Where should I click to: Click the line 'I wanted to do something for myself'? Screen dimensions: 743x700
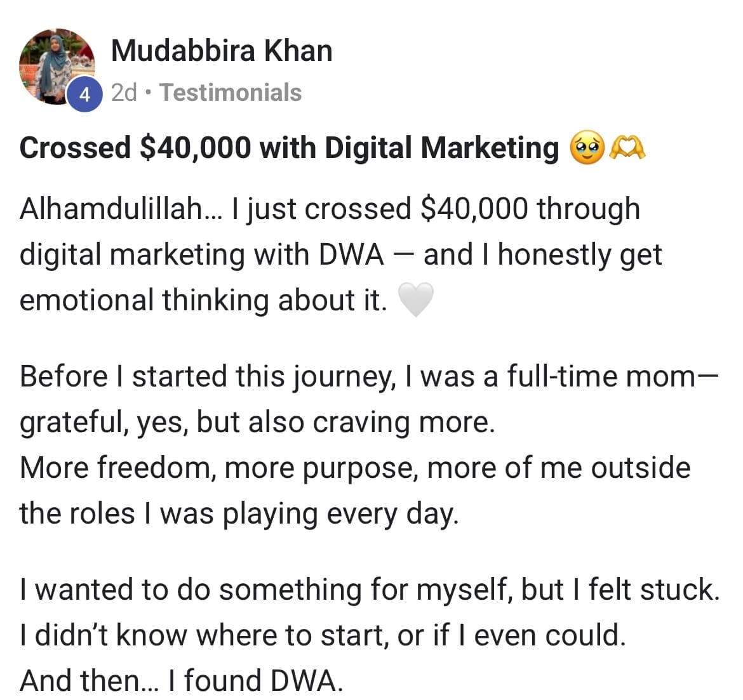coord(370,590)
